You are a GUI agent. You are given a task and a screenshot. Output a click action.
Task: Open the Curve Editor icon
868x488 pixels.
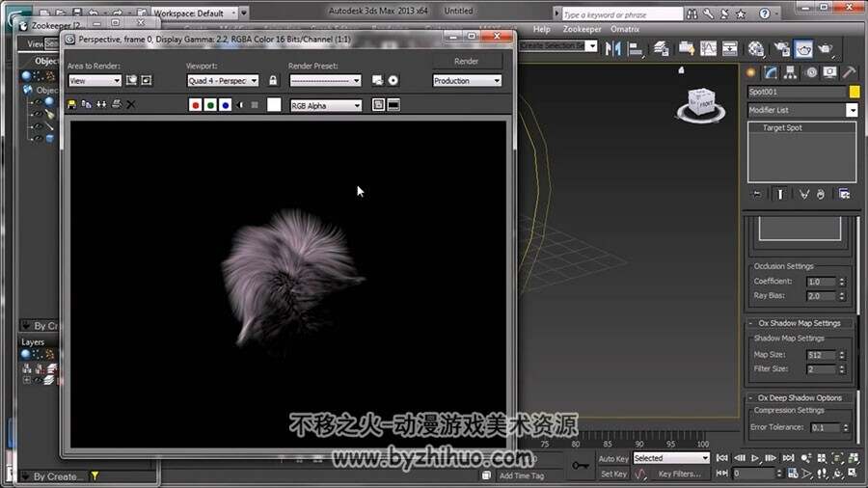coord(708,49)
